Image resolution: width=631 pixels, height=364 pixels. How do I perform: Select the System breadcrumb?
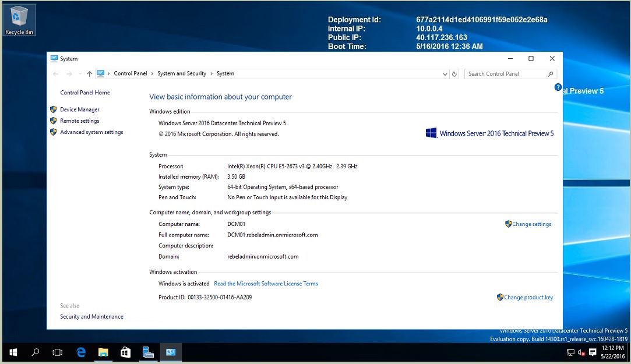tap(225, 73)
